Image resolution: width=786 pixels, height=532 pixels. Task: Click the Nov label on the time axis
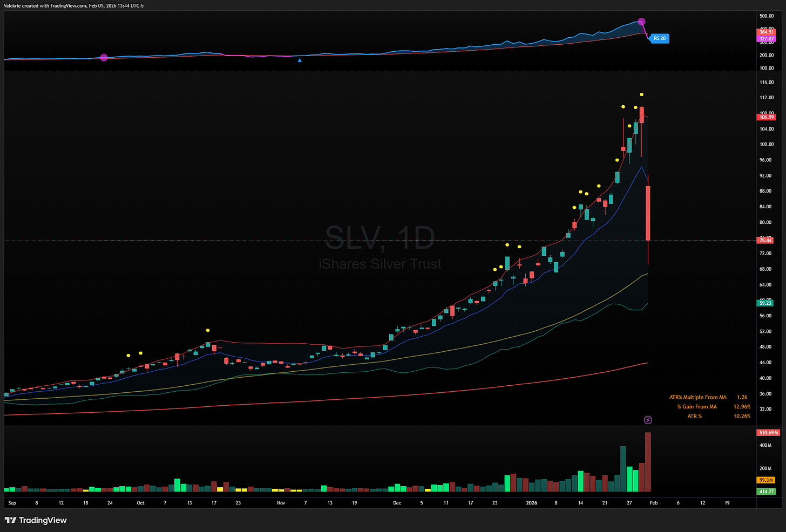pyautogui.click(x=281, y=503)
